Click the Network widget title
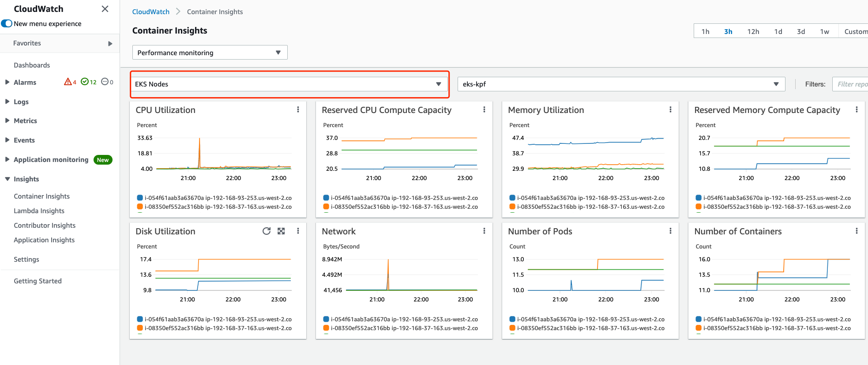868x365 pixels. (338, 231)
